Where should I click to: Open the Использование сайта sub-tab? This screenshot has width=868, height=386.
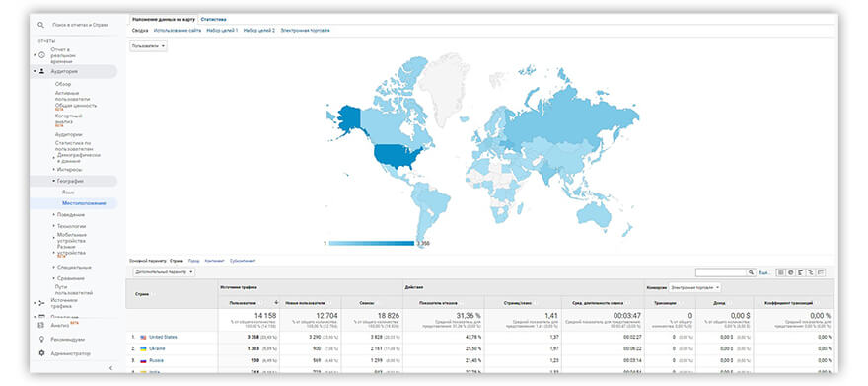pyautogui.click(x=178, y=31)
